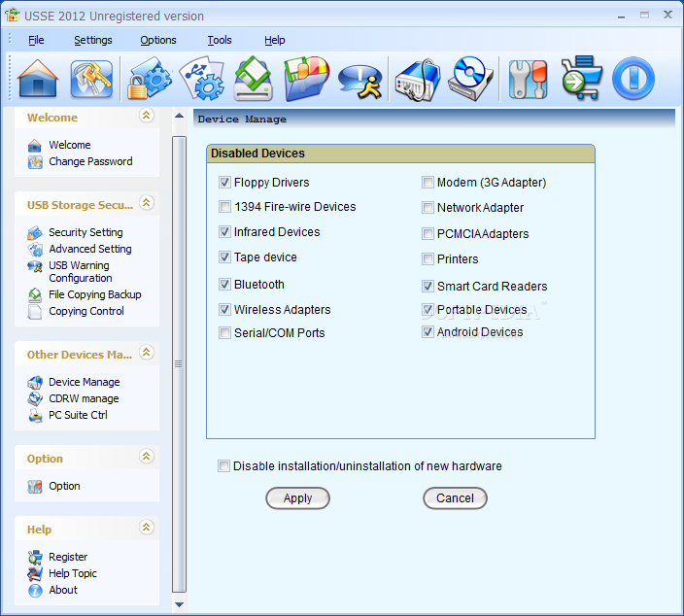Click the Home house toolbar icon
The height and width of the screenshot is (616, 684).
click(38, 79)
